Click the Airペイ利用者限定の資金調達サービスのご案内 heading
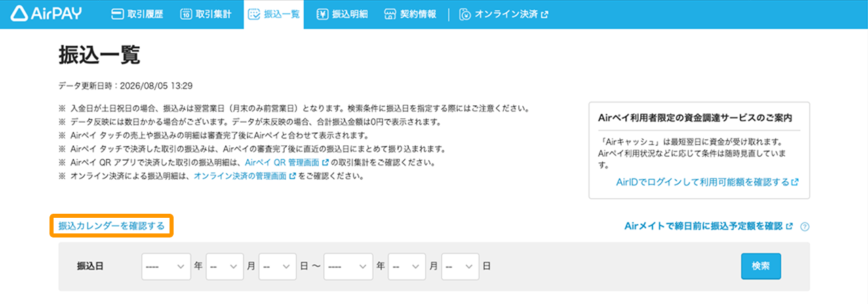Viewport: 868px width, 304px height. pos(696,117)
